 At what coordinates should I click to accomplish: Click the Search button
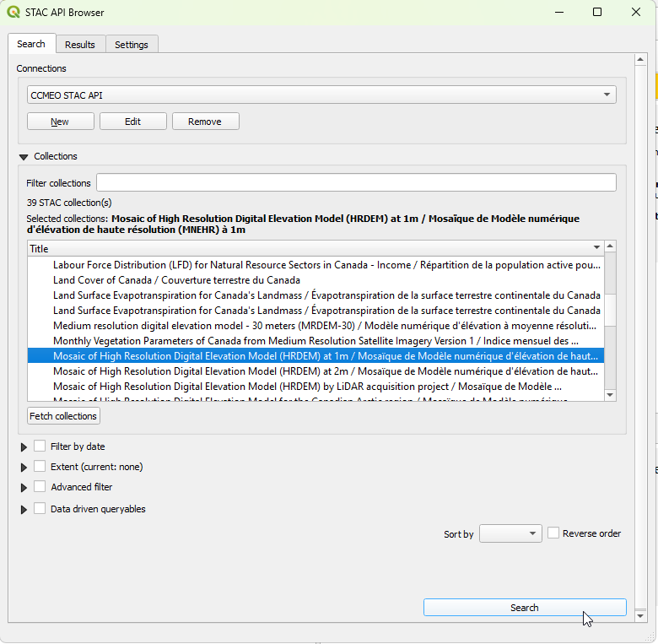[524, 608]
